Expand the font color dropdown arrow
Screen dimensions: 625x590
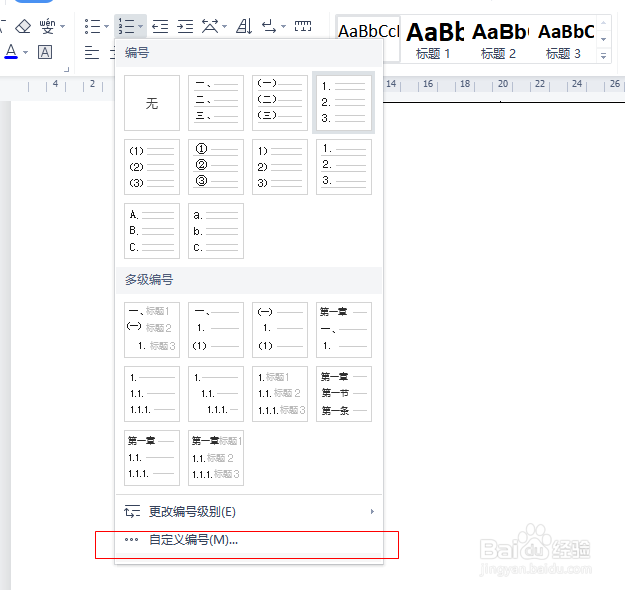tap(26, 52)
